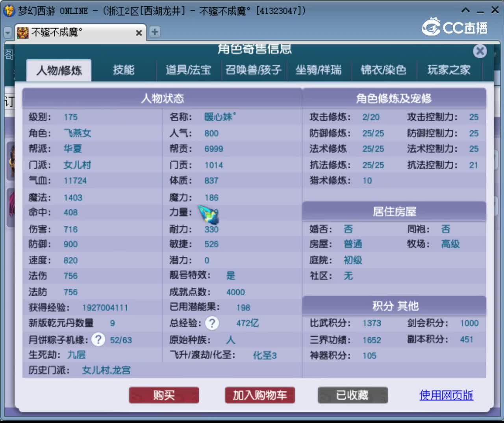The width and height of the screenshot is (504, 423).
Task: Open the 锦衣/染色 tab
Action: coord(384,70)
